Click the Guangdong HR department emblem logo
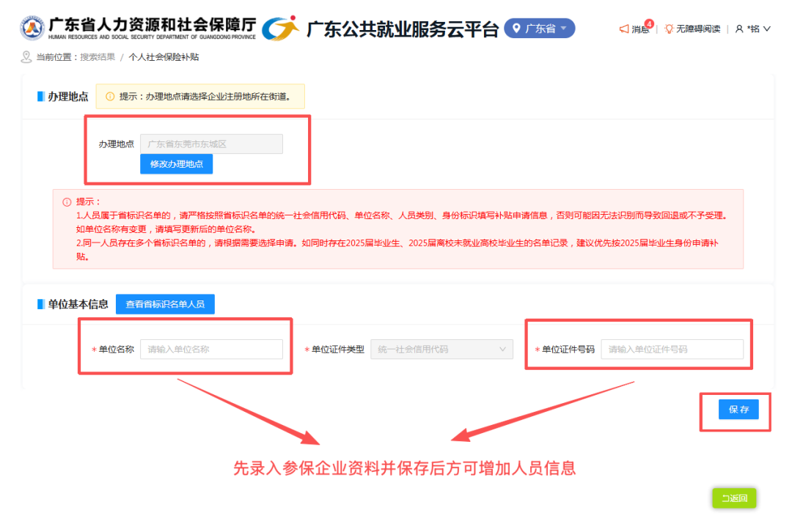Screen dimensions: 792x532 coord(32,28)
